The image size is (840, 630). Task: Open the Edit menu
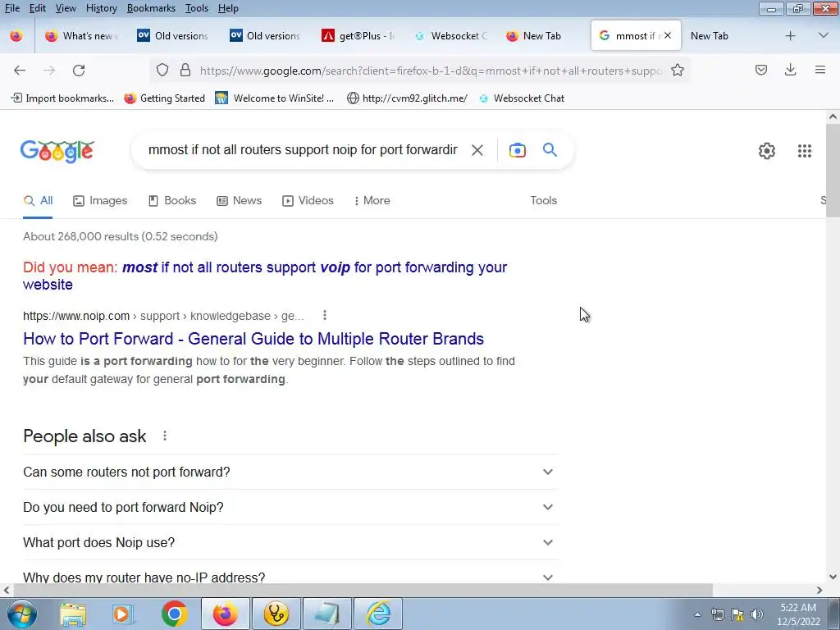pyautogui.click(x=38, y=8)
